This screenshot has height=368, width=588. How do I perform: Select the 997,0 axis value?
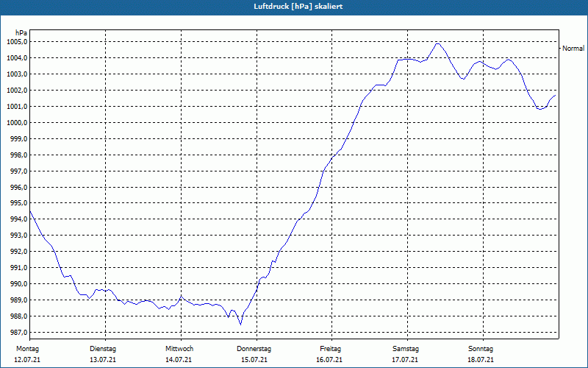[x=18, y=171]
